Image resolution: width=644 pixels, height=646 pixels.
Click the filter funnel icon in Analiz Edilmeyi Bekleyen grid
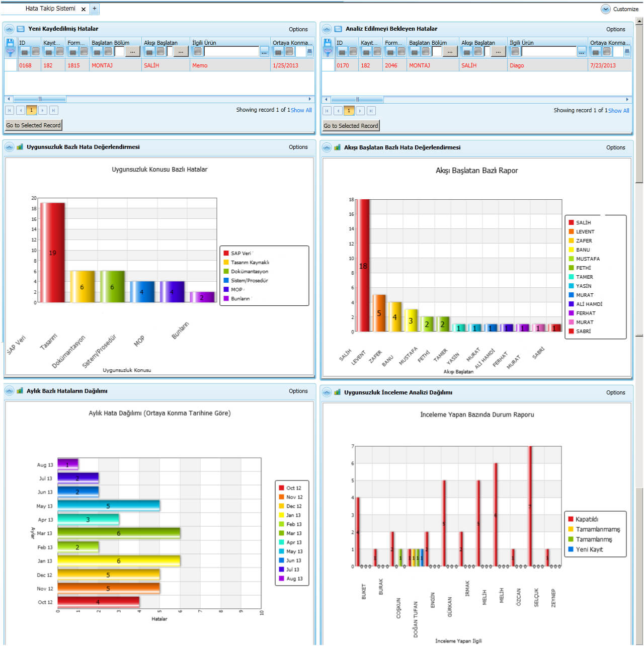[x=328, y=51]
